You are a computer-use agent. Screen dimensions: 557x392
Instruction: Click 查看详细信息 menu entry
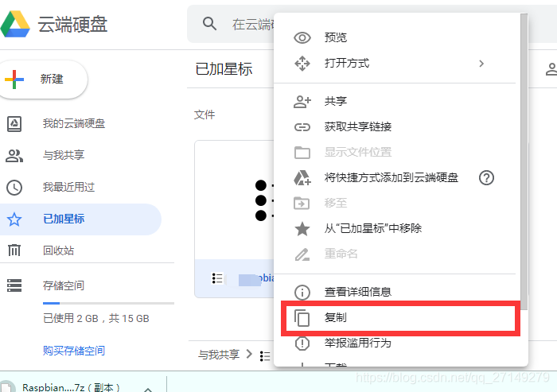click(357, 292)
